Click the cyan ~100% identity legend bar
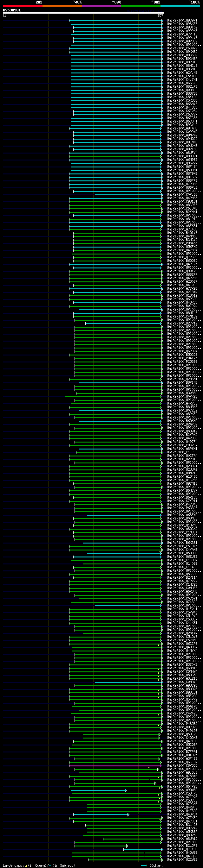This screenshot has width=203, height=868. pos(180,6)
